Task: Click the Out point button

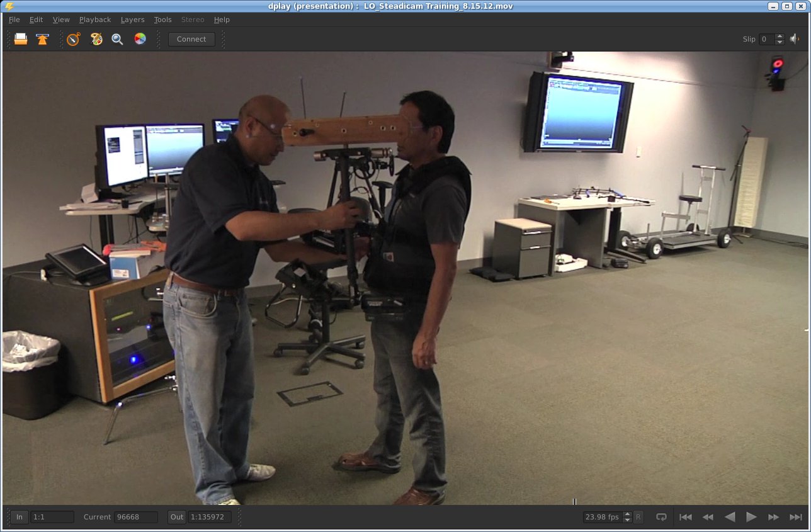Action: pyautogui.click(x=177, y=517)
